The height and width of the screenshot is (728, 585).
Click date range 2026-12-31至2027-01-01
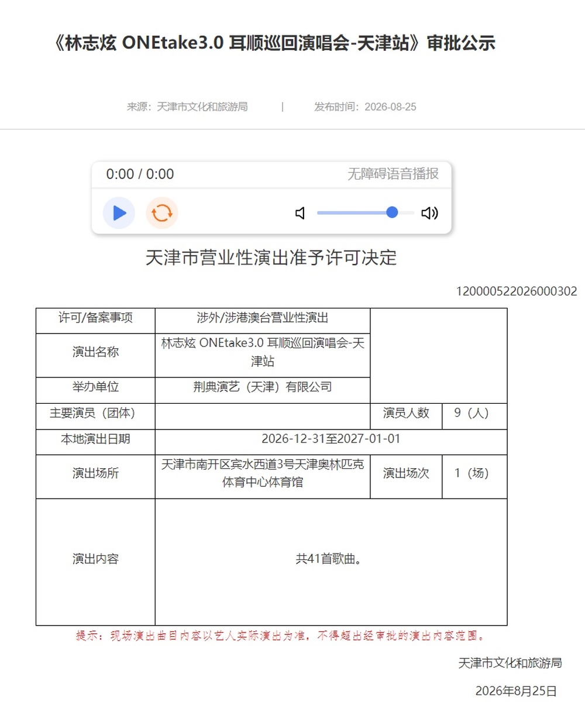click(x=331, y=442)
